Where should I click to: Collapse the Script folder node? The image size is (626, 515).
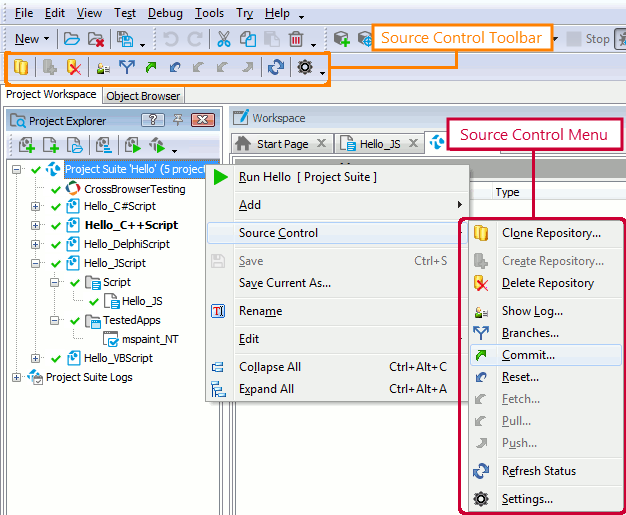coord(54,282)
